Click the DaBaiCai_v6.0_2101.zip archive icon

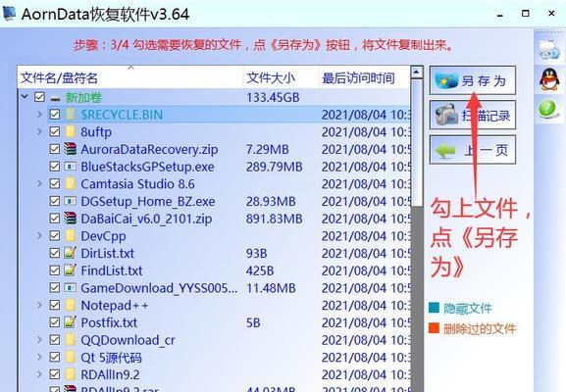tap(70, 218)
